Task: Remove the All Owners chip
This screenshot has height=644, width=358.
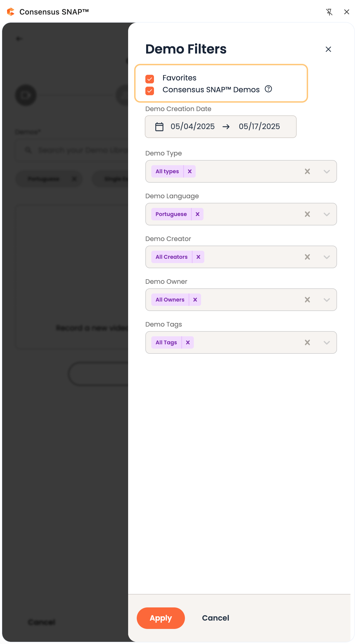Action: pyautogui.click(x=195, y=300)
